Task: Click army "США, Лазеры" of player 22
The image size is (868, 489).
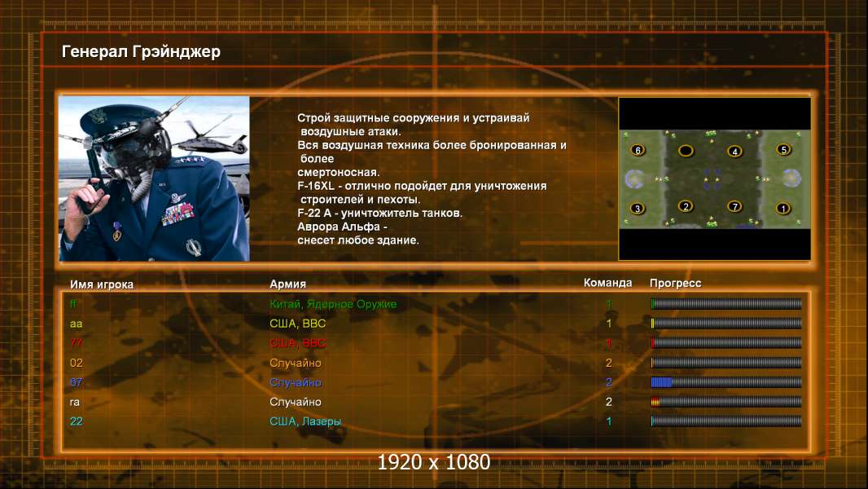Action: [305, 421]
